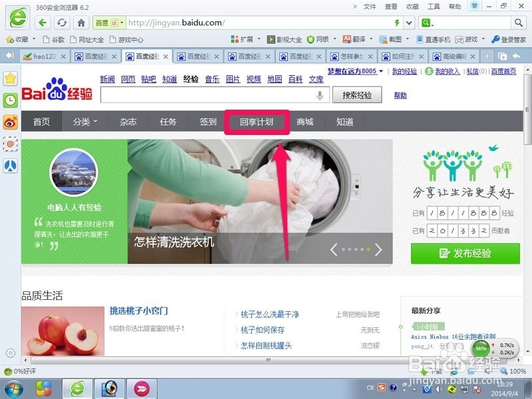This screenshot has height=399, width=532.
Task: Select the 杂志 navigation menu item
Action: point(128,122)
